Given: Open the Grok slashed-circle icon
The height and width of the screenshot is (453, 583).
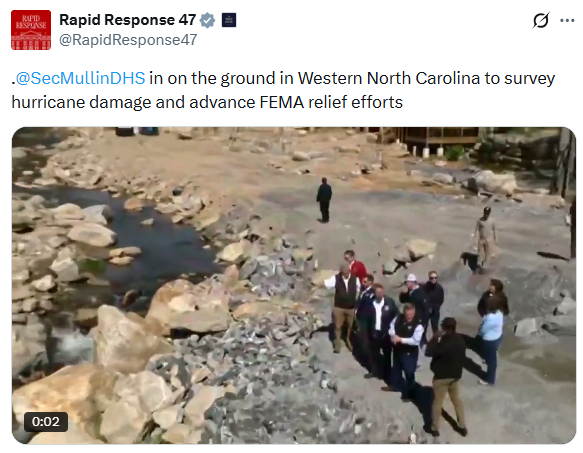Looking at the screenshot, I should pos(540,20).
